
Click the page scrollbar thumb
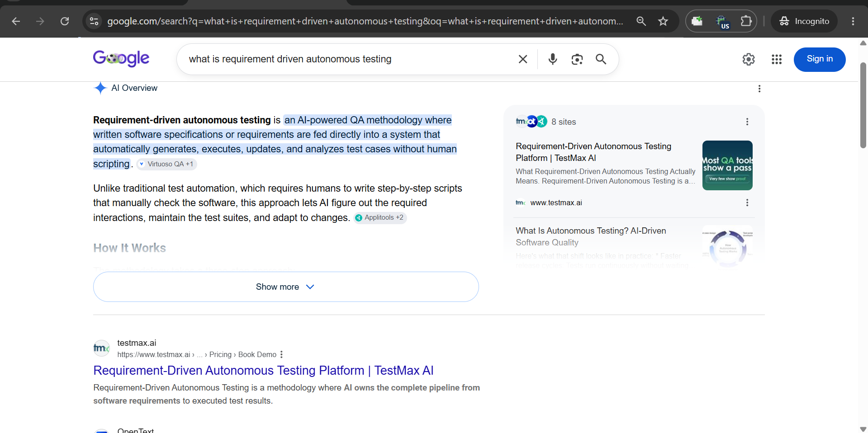pos(863,106)
